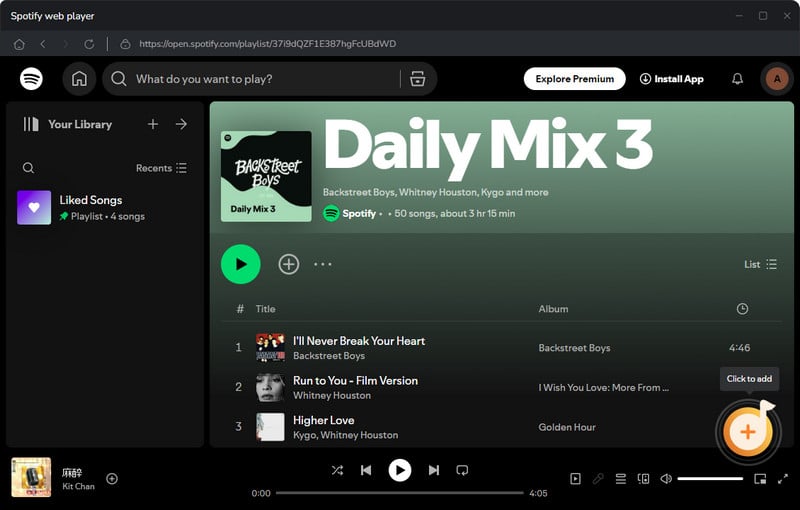
Task: Open Kit Chan artist in player bar
Action: 78,487
